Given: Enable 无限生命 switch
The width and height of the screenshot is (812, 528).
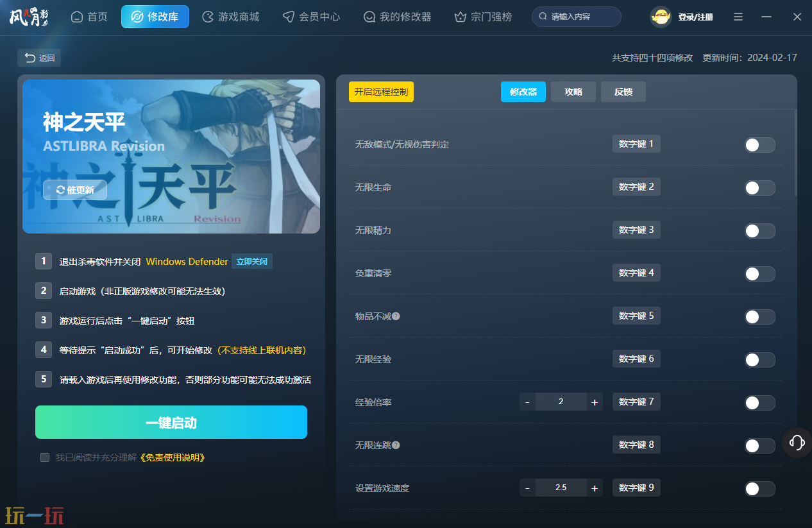Looking at the screenshot, I should coord(760,188).
